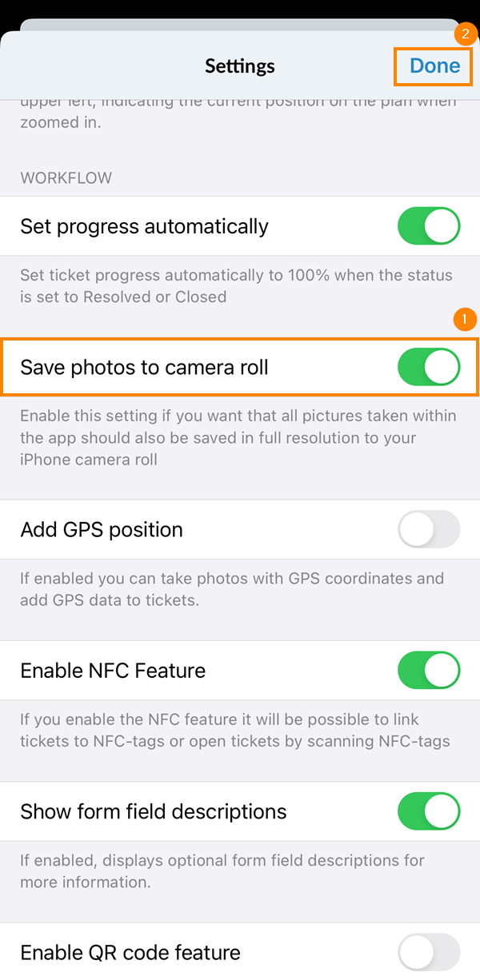480x980 pixels.
Task: Disable the Set progress automatically toggle
Action: tap(429, 225)
